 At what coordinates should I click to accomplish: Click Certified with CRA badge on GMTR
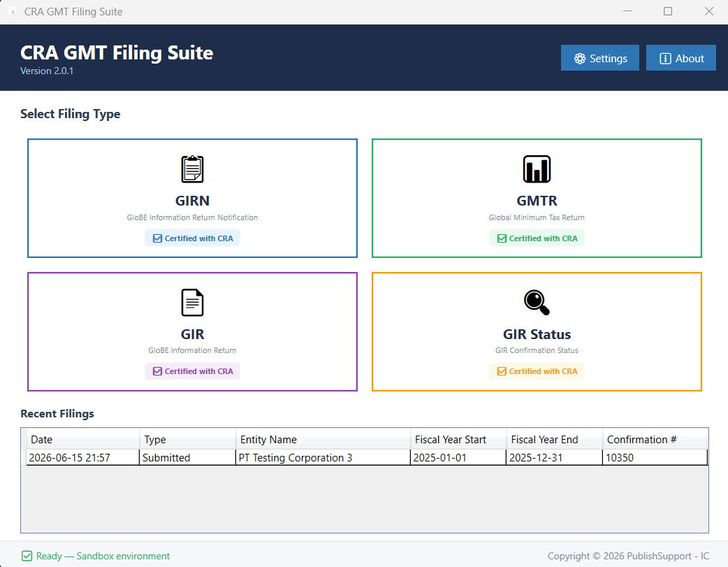537,238
